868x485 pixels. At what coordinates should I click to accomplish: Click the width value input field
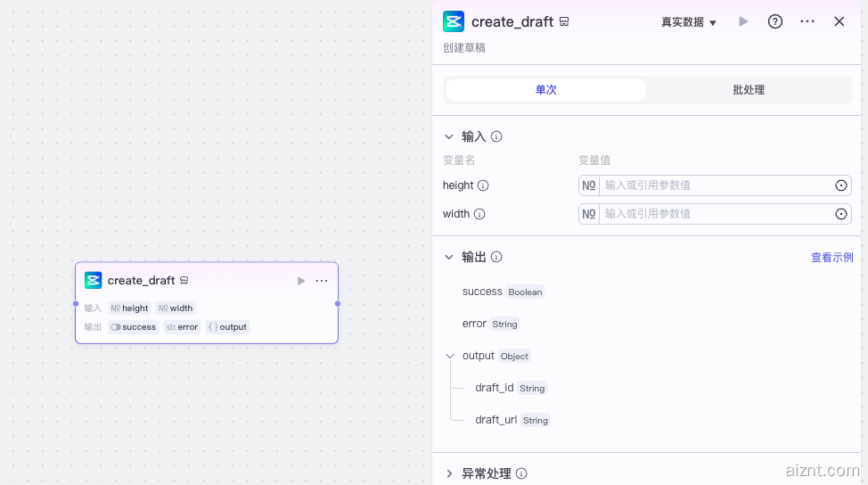(x=716, y=214)
